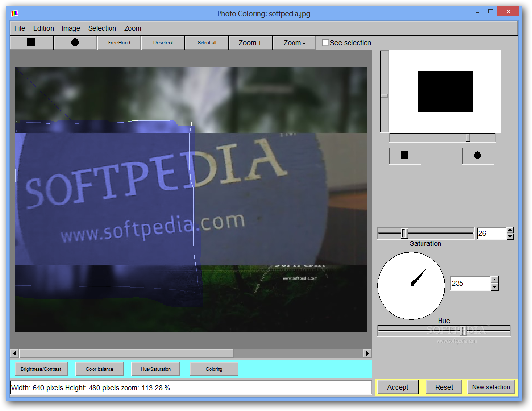Viewport: 532px width, 411px height.
Task: Open the File menu
Action: (19, 28)
